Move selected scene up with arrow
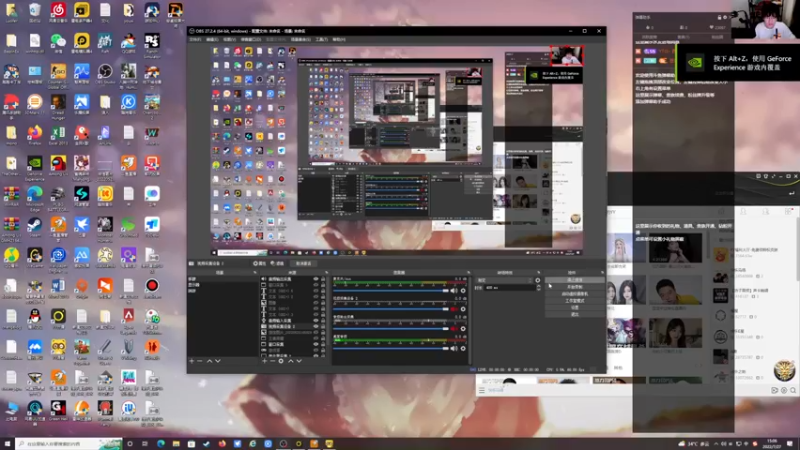 click(x=209, y=361)
